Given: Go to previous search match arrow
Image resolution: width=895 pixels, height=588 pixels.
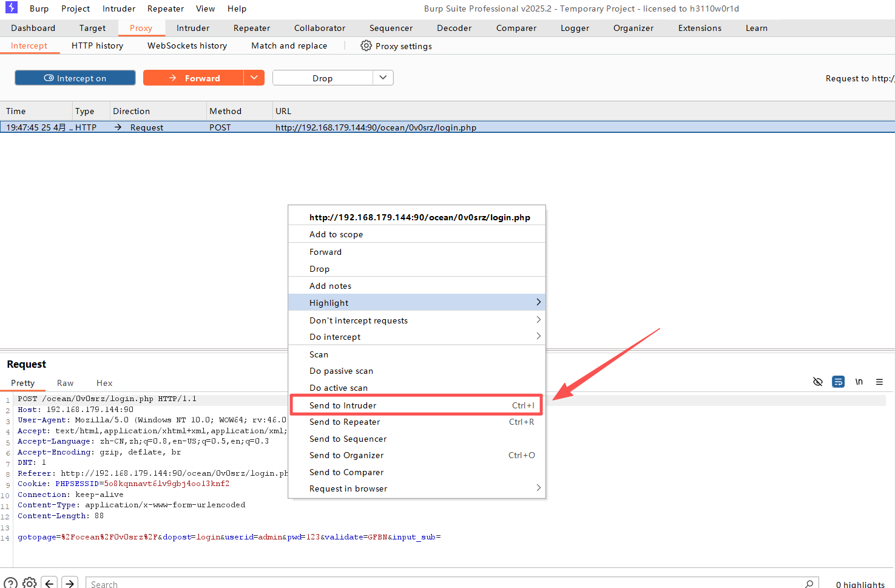Looking at the screenshot, I should [x=50, y=583].
